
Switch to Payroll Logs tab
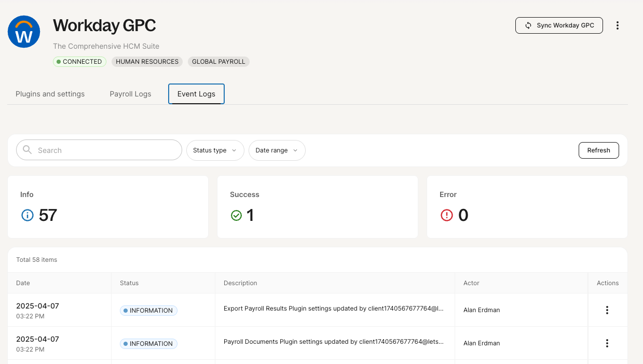131,94
